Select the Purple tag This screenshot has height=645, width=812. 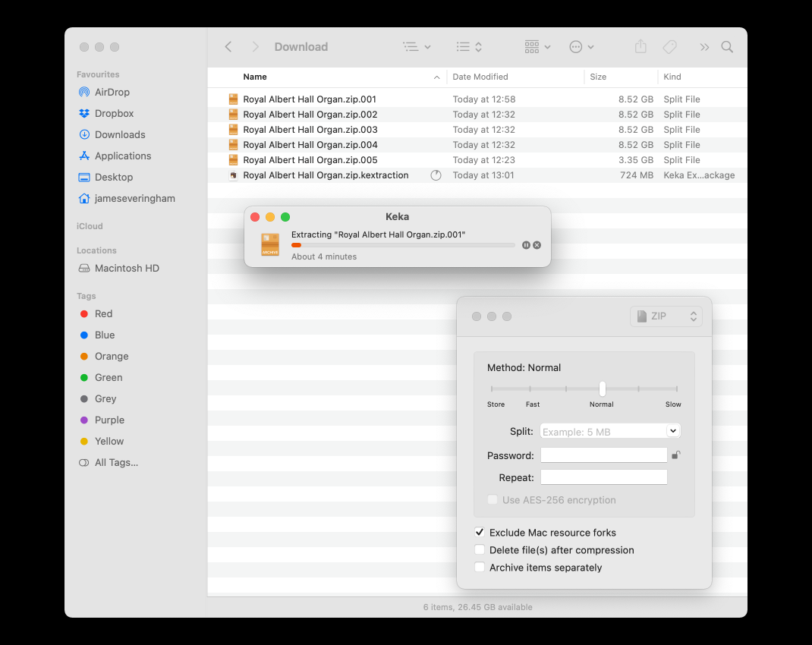[109, 420]
